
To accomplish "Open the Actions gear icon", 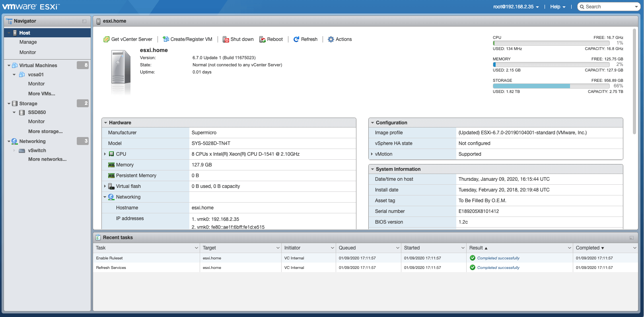I will click(x=331, y=39).
